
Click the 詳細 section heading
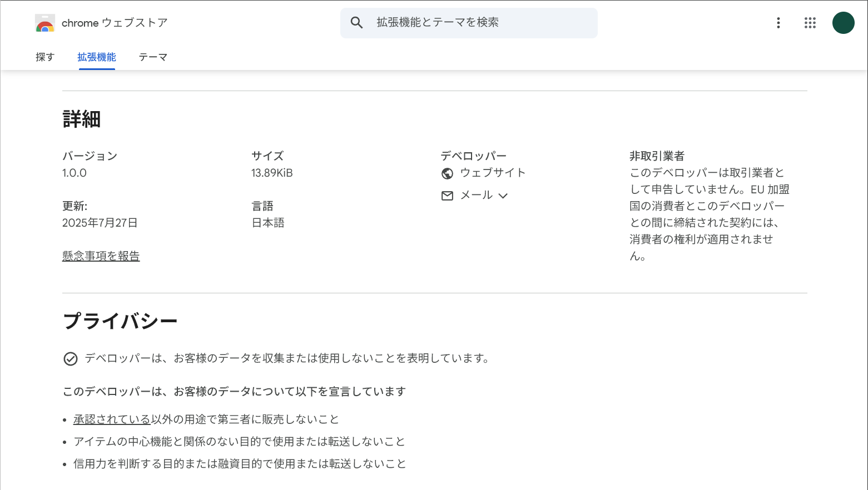pos(82,119)
